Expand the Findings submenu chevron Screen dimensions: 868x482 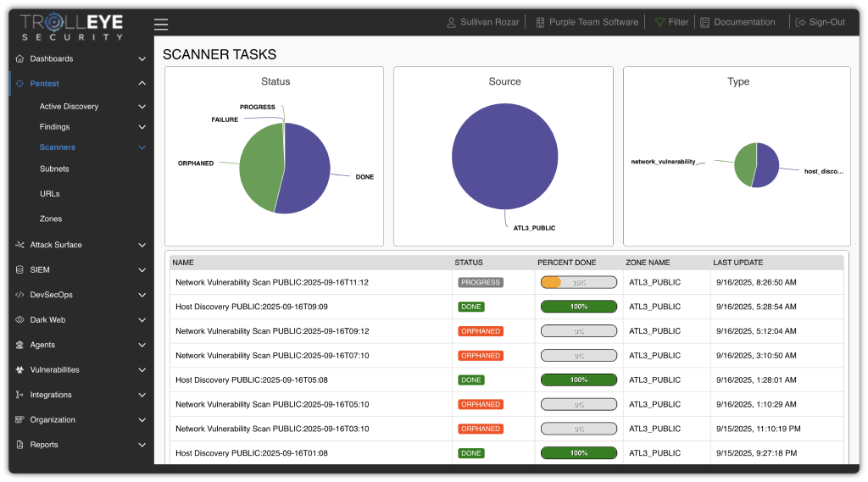[x=142, y=127]
